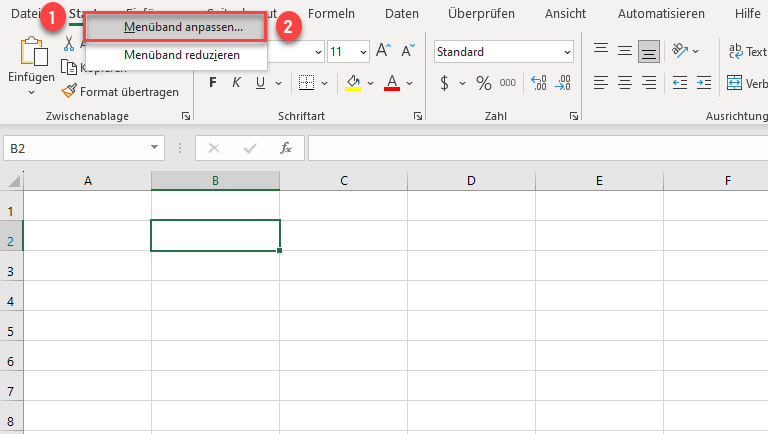Click the formula cancel X icon
Screen dimensions: 768x434
point(214,148)
